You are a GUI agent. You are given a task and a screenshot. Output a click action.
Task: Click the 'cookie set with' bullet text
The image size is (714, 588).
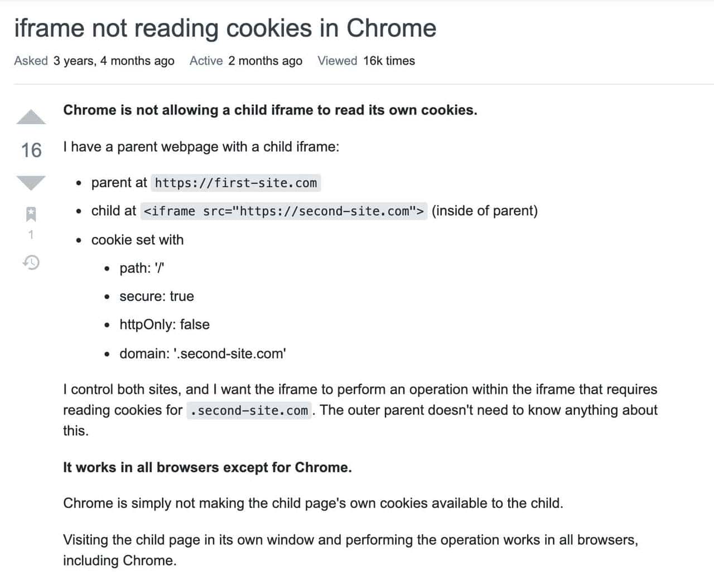point(137,240)
